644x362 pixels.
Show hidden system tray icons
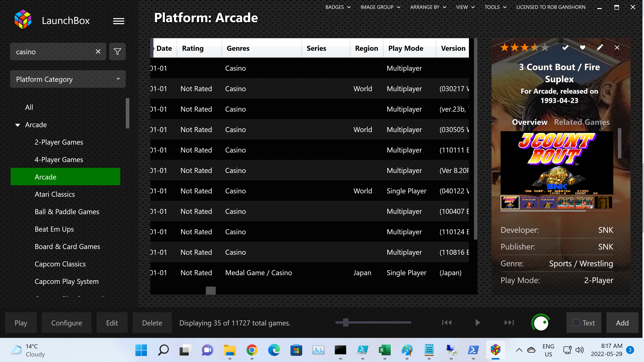coord(519,350)
